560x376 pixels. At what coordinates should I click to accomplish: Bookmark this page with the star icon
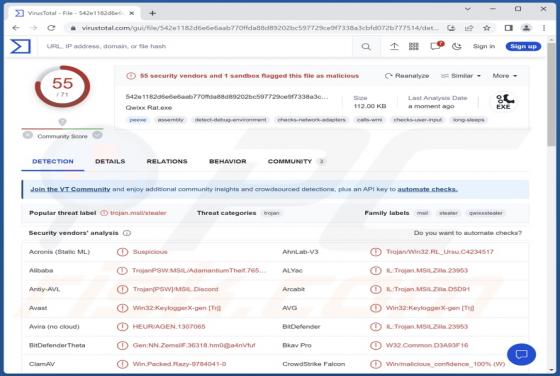[486, 28]
